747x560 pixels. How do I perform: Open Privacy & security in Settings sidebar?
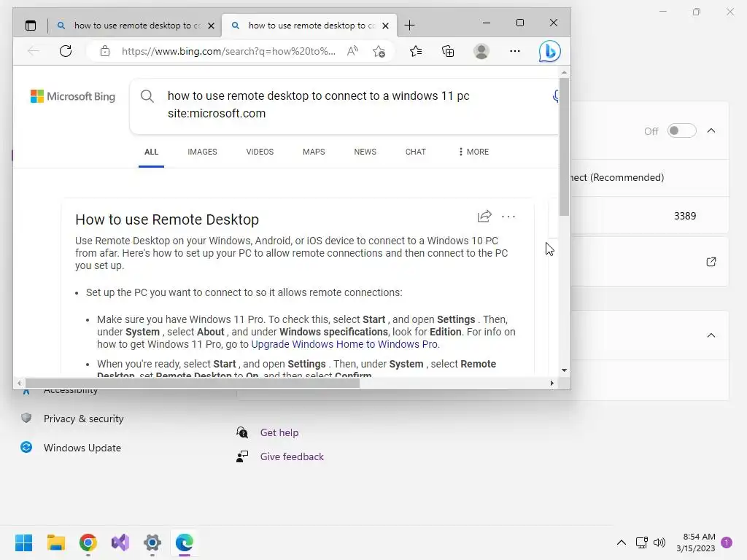pos(83,419)
